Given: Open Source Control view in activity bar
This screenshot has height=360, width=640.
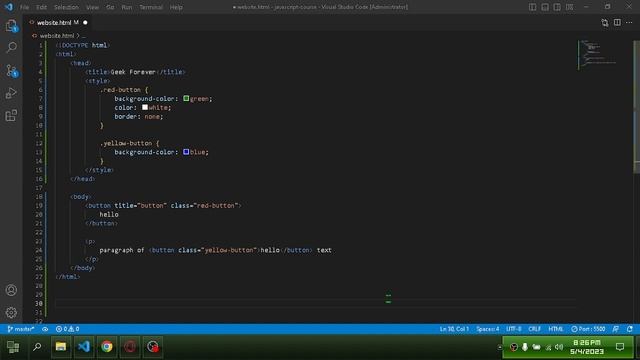Looking at the screenshot, I should click(x=11, y=71).
